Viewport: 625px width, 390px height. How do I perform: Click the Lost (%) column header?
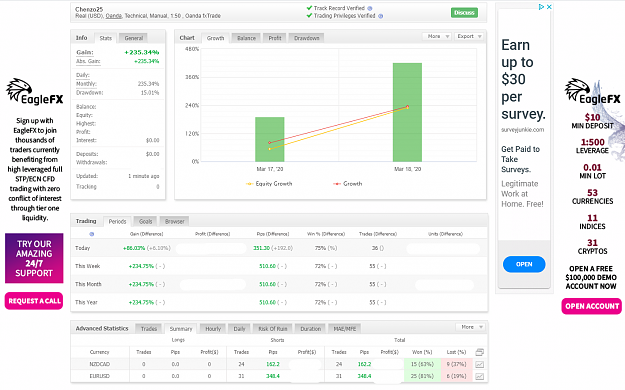pos(456,352)
